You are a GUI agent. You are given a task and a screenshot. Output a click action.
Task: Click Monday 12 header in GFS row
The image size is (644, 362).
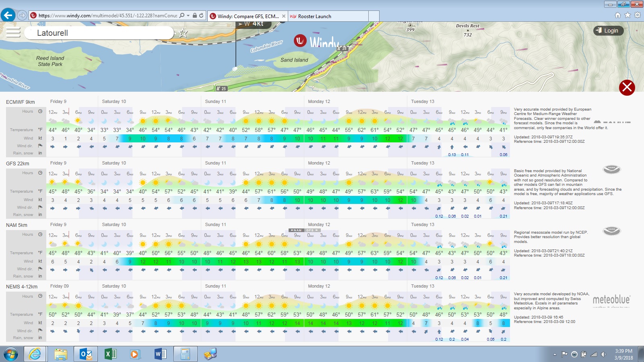coord(319,163)
